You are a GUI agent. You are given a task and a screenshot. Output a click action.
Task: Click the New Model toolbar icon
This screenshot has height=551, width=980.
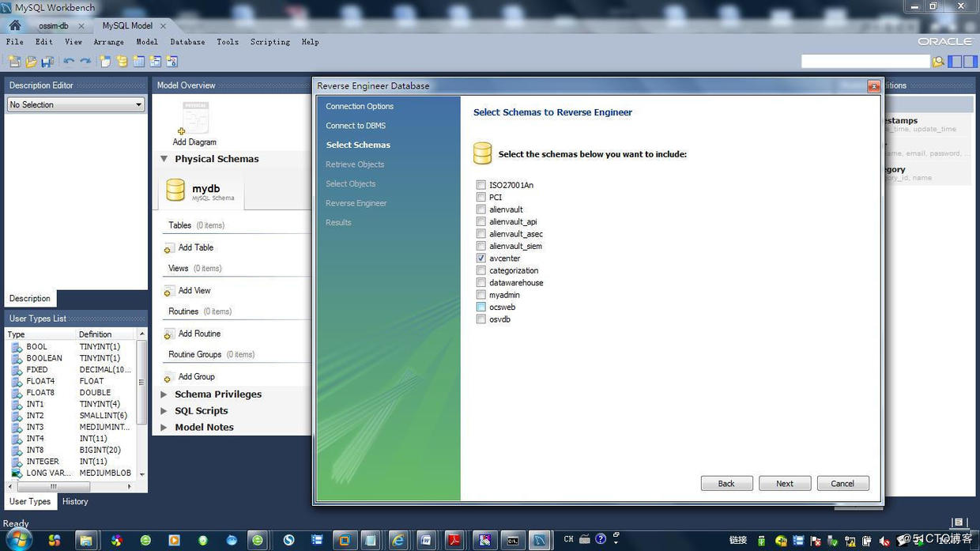pyautogui.click(x=14, y=62)
